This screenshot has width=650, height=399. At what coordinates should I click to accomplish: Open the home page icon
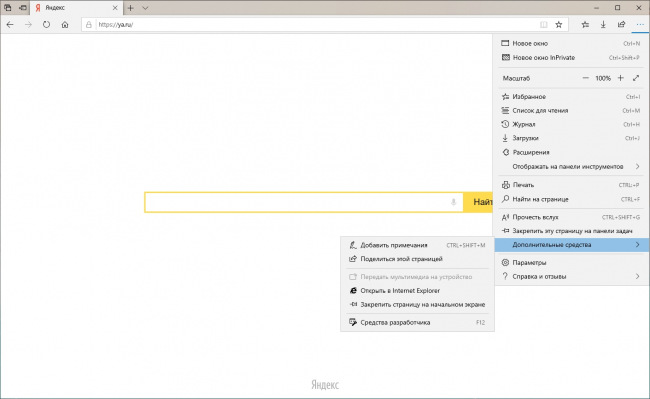[65, 25]
